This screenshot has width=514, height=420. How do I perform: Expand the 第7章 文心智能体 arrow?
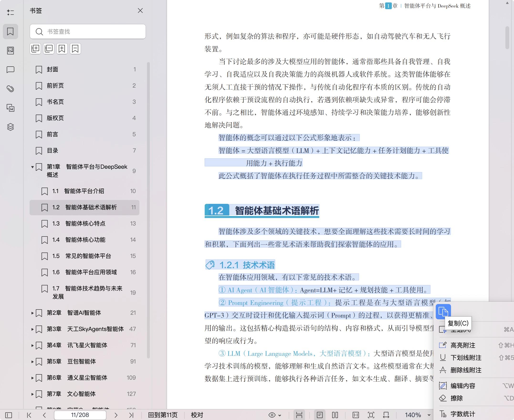[32, 394]
